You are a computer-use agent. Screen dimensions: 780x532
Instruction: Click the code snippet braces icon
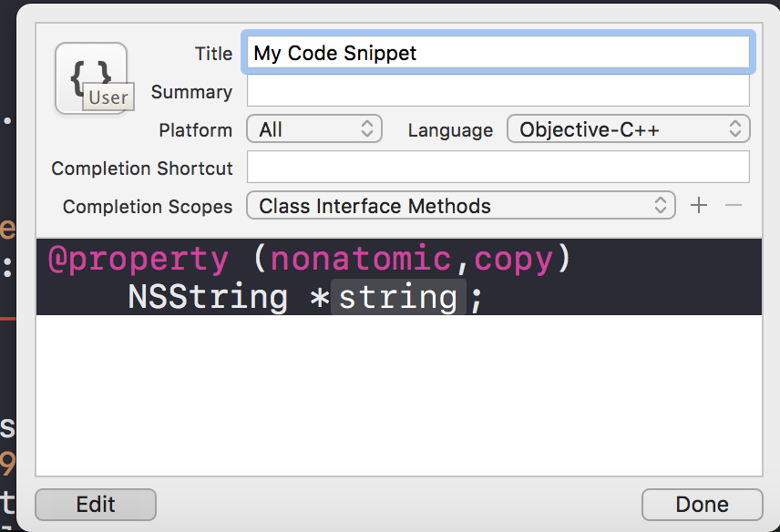(x=89, y=72)
